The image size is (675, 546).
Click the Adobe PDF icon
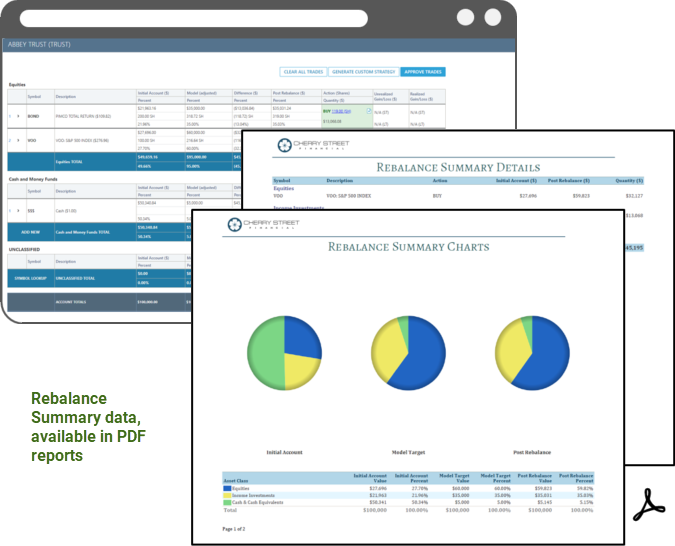(642, 504)
